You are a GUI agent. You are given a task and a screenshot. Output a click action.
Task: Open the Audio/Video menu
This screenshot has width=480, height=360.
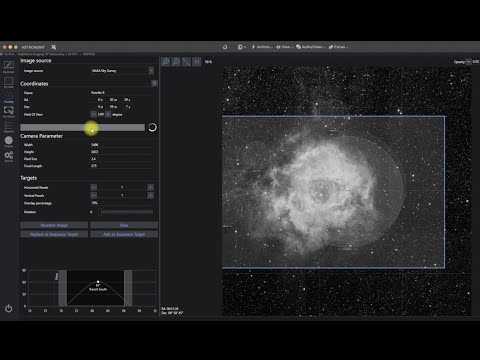pos(311,47)
